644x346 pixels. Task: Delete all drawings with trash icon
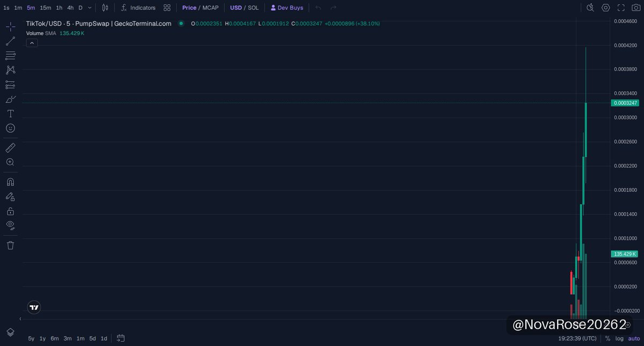tap(10, 245)
